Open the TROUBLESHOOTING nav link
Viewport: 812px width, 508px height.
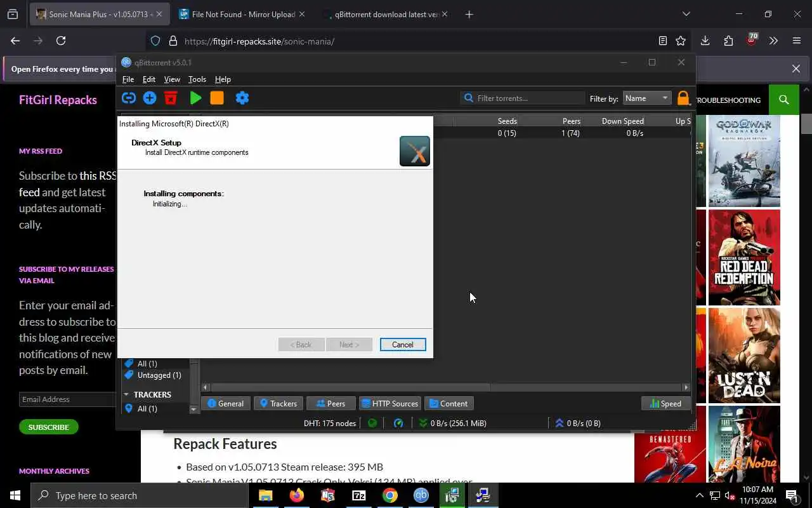click(728, 100)
